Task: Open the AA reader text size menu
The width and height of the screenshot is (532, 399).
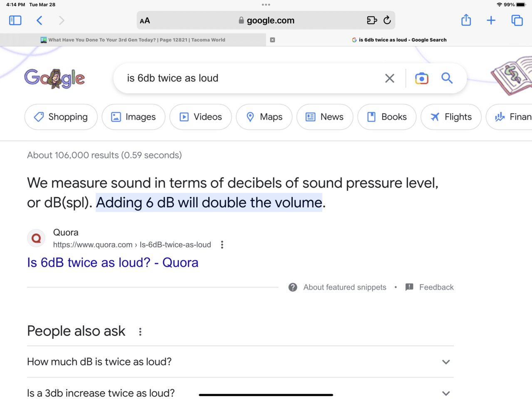Action: (145, 20)
